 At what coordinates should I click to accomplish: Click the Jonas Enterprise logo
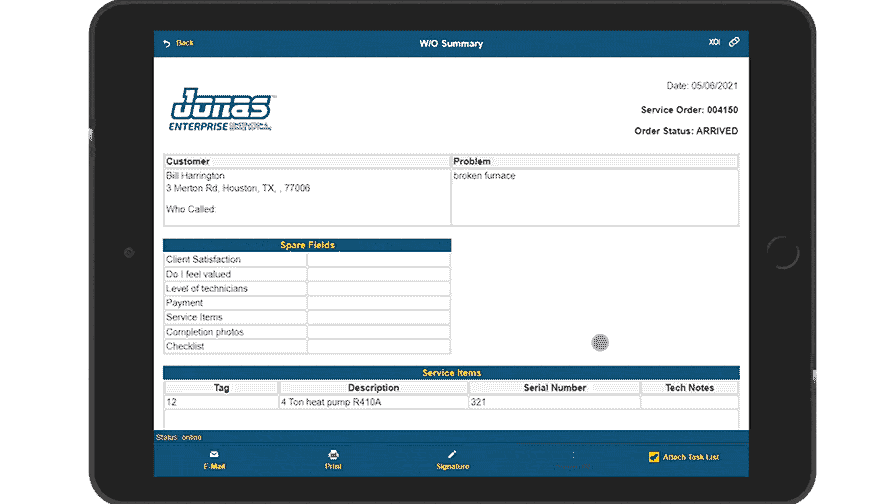pos(222,110)
